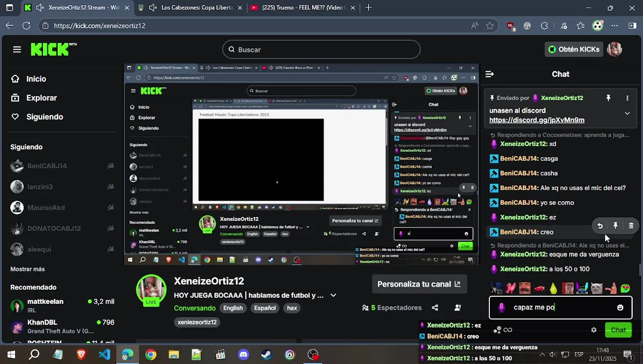Image resolution: width=643 pixels, height=364 pixels.
Task: Share the stream via share icon
Action: click(435, 308)
